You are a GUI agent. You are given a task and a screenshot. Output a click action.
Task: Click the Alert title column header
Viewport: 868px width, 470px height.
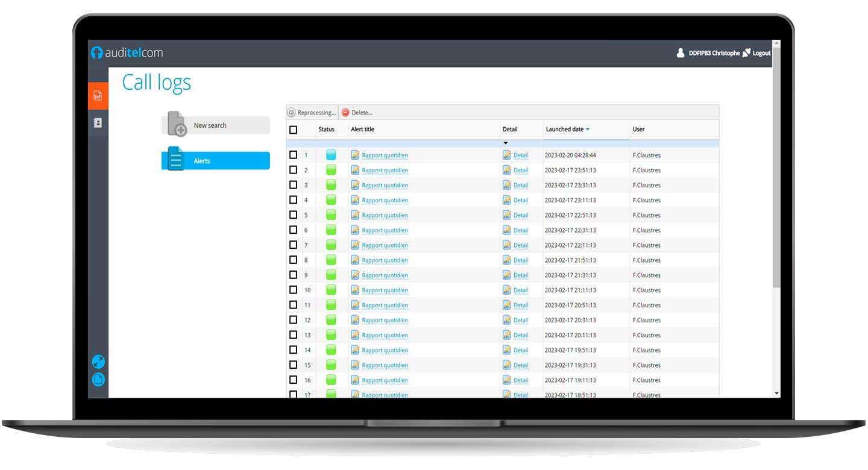pyautogui.click(x=363, y=130)
